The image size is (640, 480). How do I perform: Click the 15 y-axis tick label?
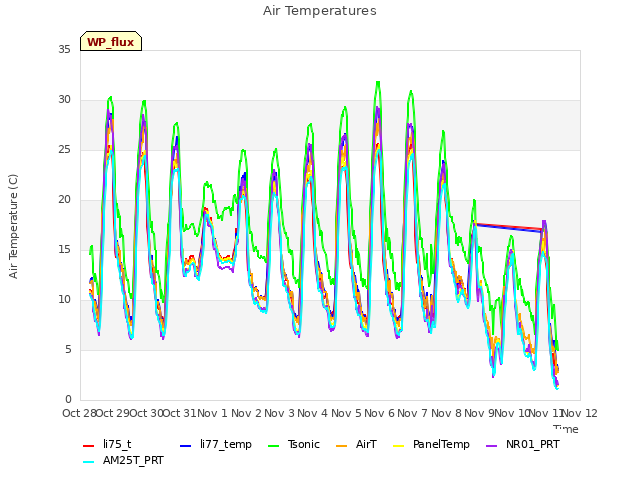[x=64, y=250]
